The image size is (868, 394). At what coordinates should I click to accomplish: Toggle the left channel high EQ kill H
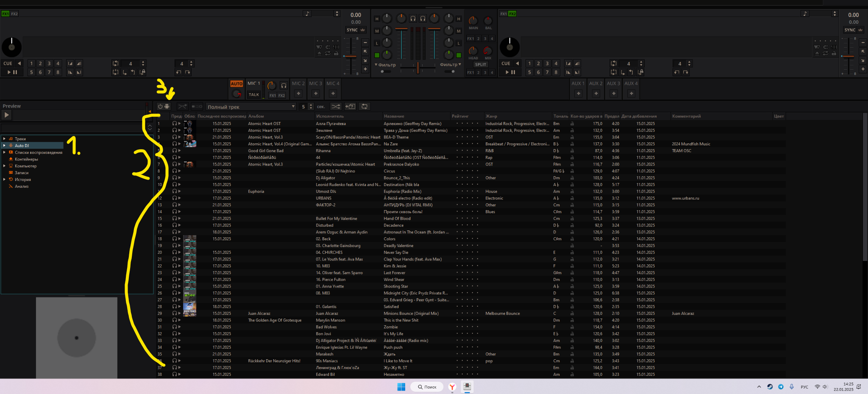click(x=377, y=19)
